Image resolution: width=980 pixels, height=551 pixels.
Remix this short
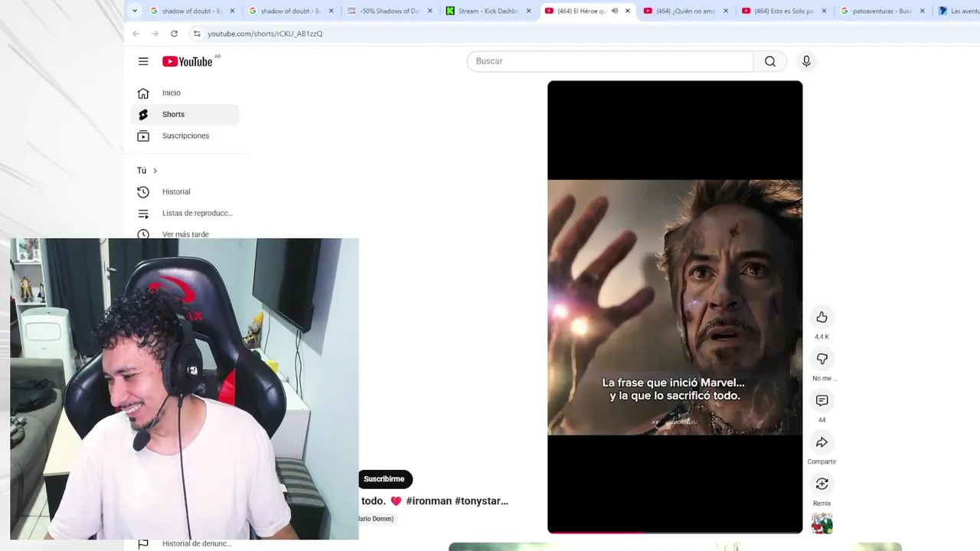tap(822, 484)
